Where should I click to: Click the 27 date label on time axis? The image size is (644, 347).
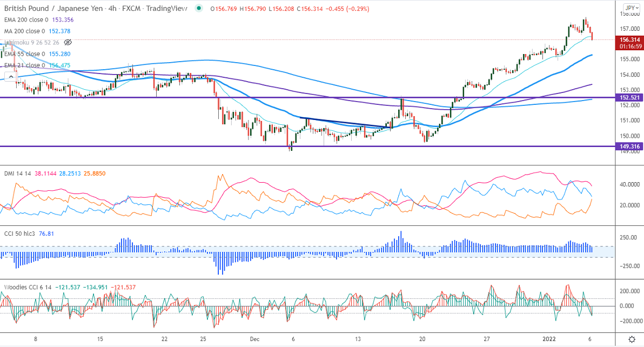coord(487,339)
